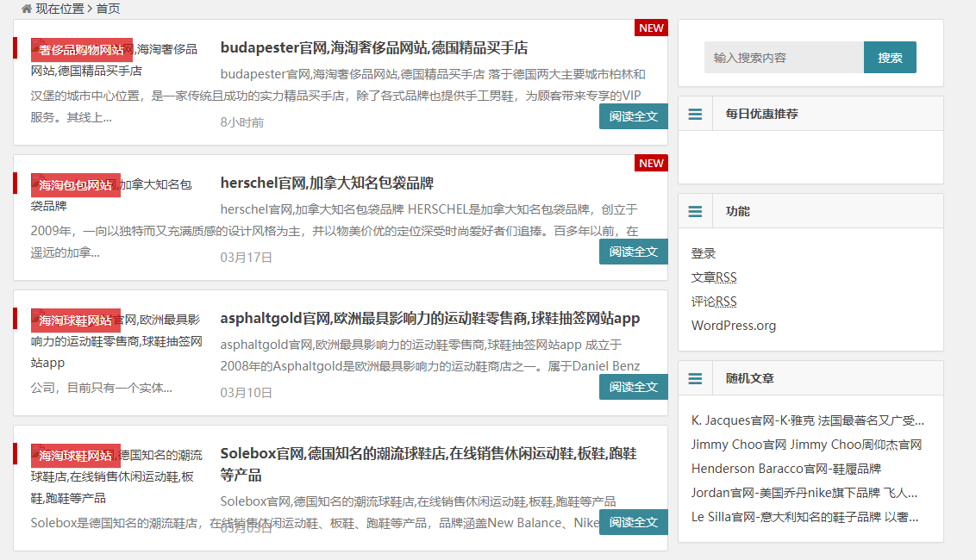Click the 每日优惠推荐 widget heading
976x560 pixels.
[x=761, y=114]
